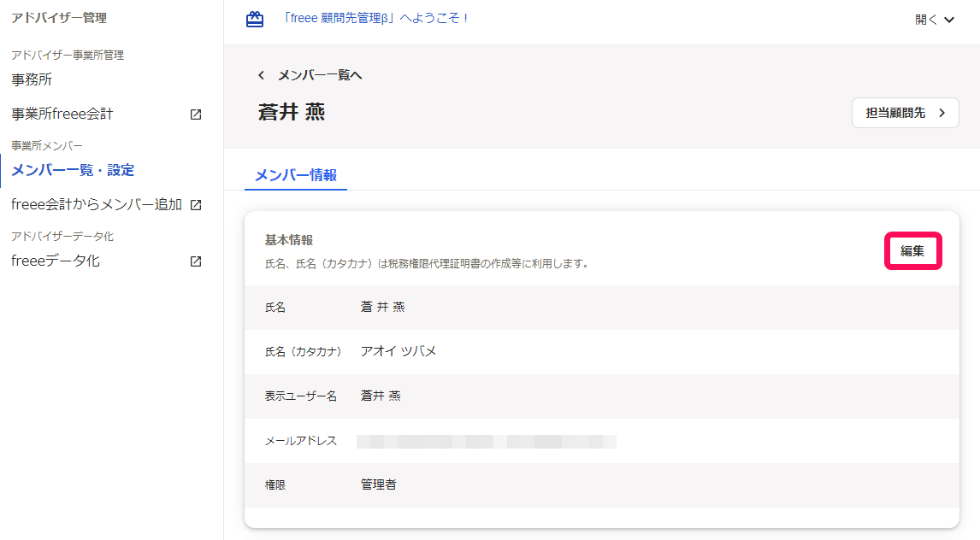
Task: Click the back chevron before メンバー一覧へ
Action: tap(262, 75)
